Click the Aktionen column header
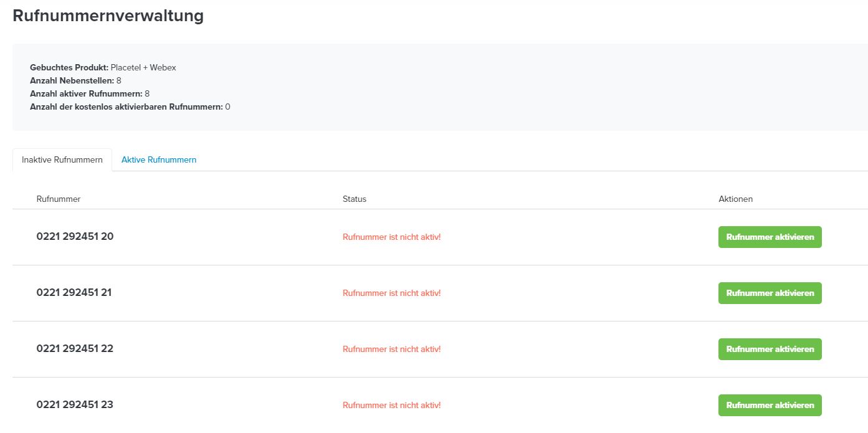 point(736,199)
